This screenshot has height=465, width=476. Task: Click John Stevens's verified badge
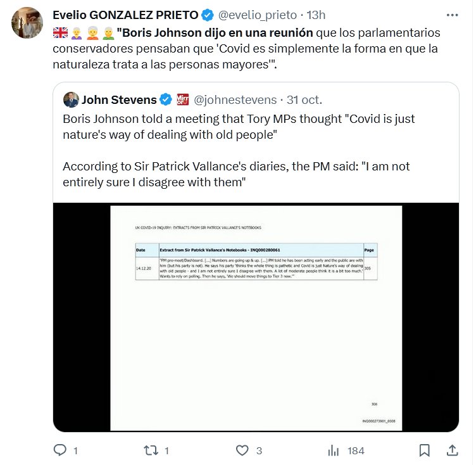click(166, 99)
